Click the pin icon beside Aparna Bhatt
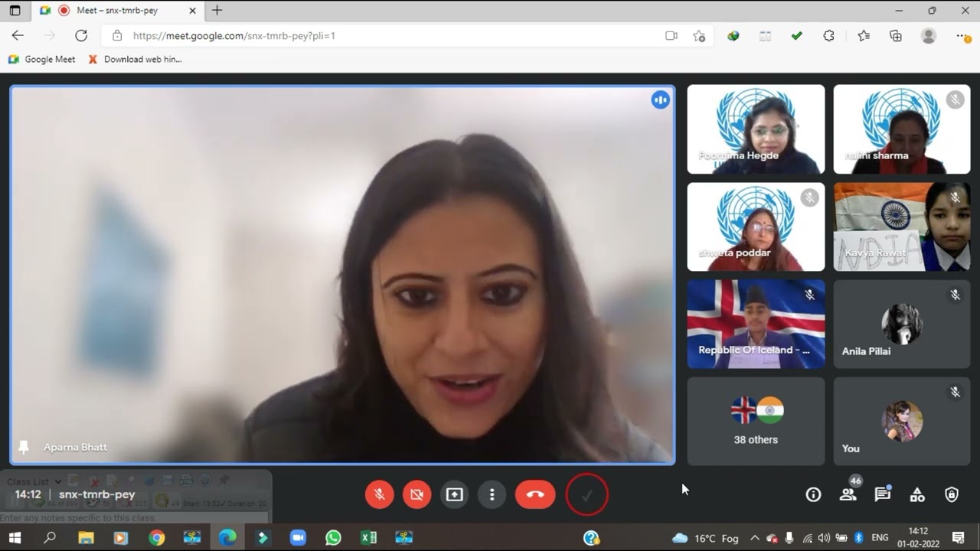980x551 pixels. (24, 447)
